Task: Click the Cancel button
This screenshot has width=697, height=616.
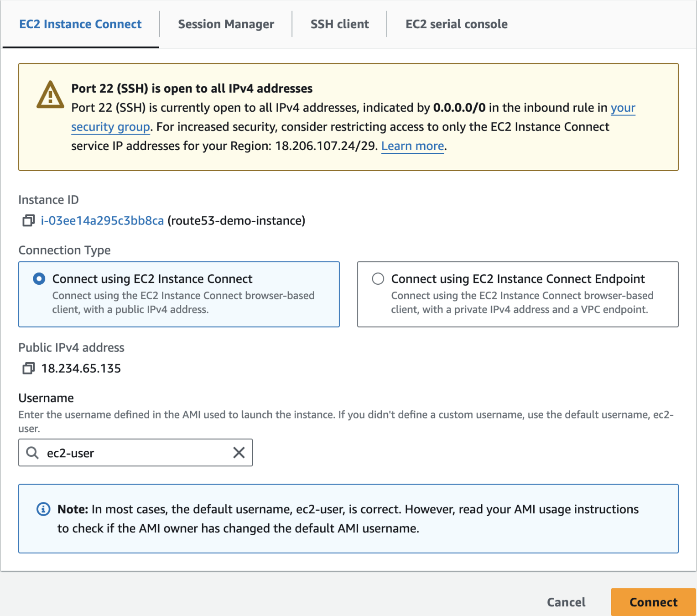Action: pyautogui.click(x=566, y=602)
